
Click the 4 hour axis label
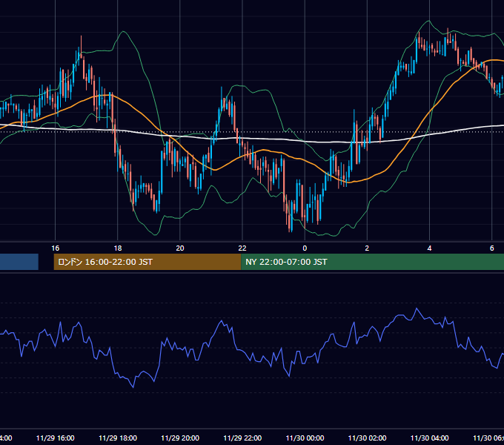pos(429,248)
